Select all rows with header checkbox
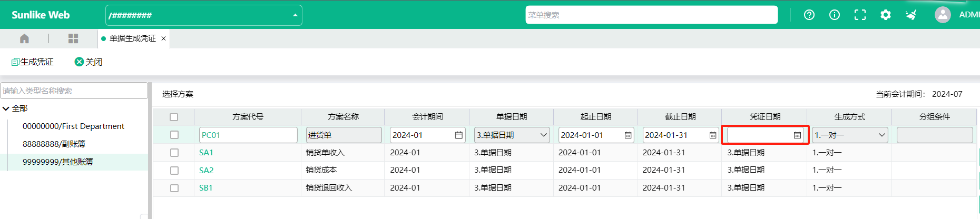Viewport: 980px width, 219px height. click(174, 117)
